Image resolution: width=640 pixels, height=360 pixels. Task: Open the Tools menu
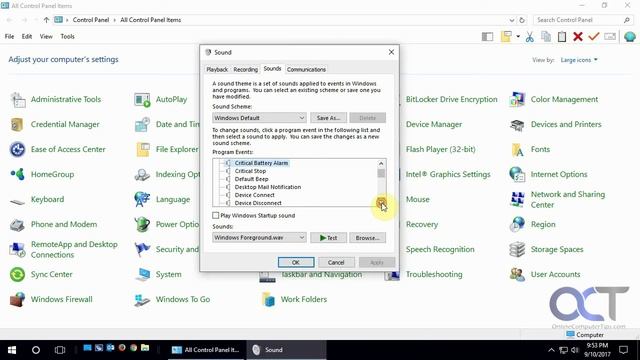[67, 37]
